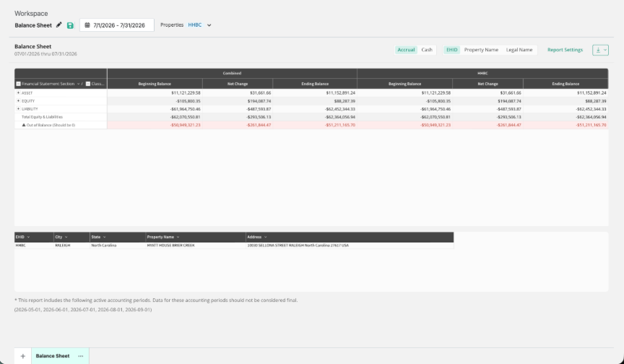Open the Address column filter dropdown
This screenshot has height=364, width=624.
[x=266, y=237]
